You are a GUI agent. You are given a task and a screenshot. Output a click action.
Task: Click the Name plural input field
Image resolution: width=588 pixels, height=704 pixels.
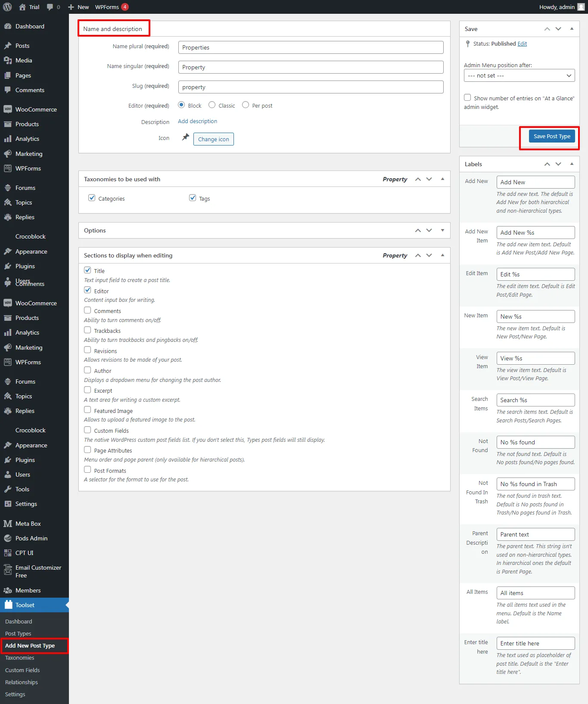pyautogui.click(x=311, y=47)
